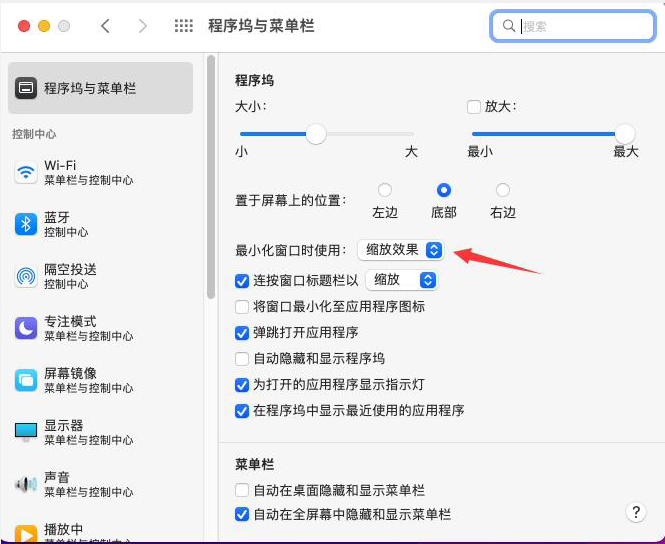The width and height of the screenshot is (665, 544).
Task: Uncheck 弹跳打开应用程序 checkbox
Action: coord(242,333)
